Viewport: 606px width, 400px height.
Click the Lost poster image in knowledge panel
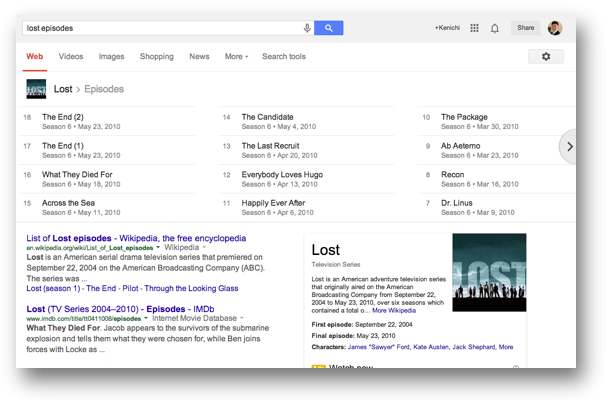point(489,272)
